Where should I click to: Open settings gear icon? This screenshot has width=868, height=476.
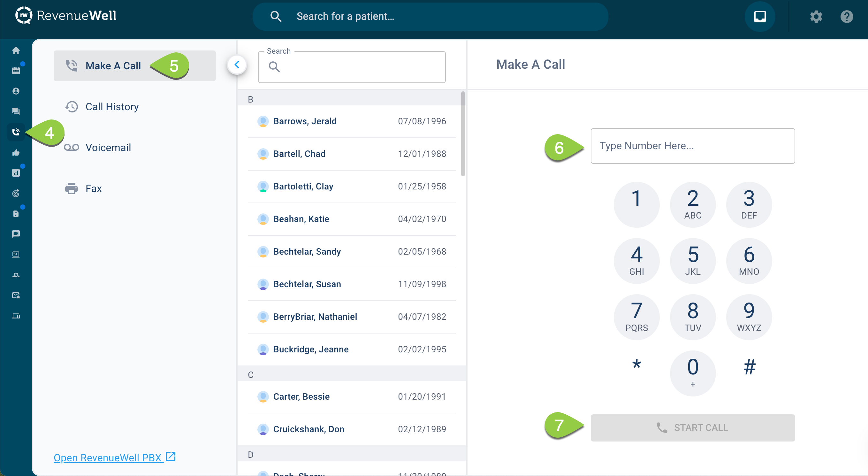click(x=816, y=17)
